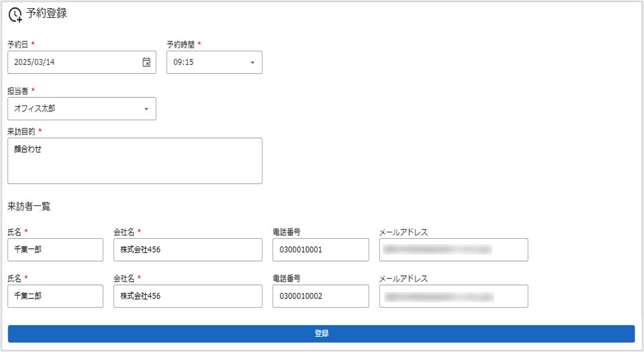Open the calendar picker icon
644x352 pixels.
coord(146,62)
